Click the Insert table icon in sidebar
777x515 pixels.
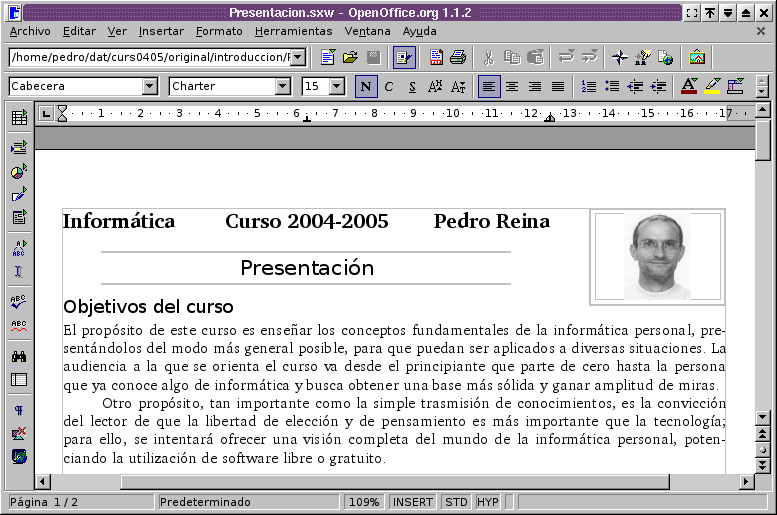coord(19,119)
